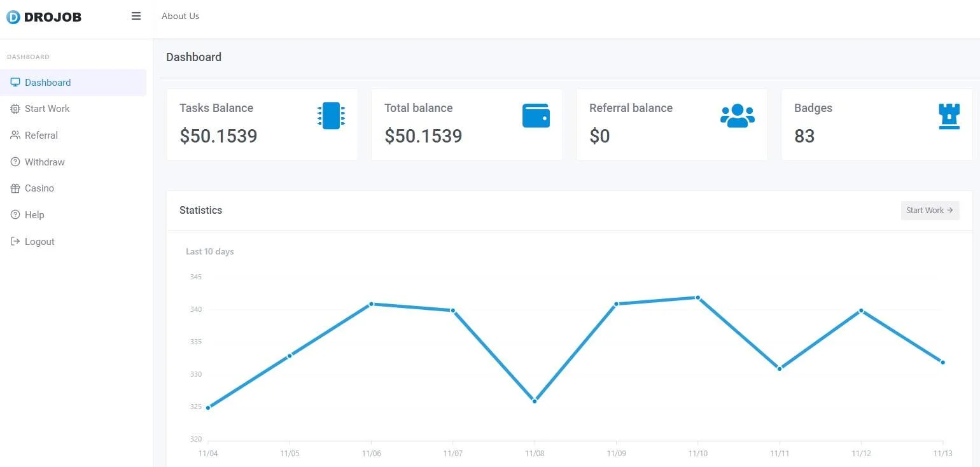
Task: Click the DROJOB logo icon
Action: tap(13, 17)
